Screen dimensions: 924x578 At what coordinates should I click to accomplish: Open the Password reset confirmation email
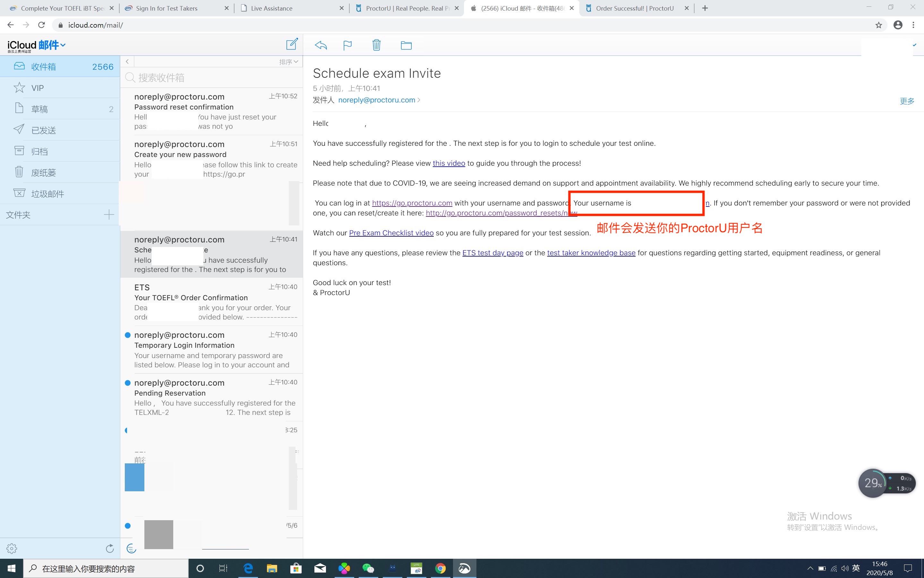coord(211,111)
